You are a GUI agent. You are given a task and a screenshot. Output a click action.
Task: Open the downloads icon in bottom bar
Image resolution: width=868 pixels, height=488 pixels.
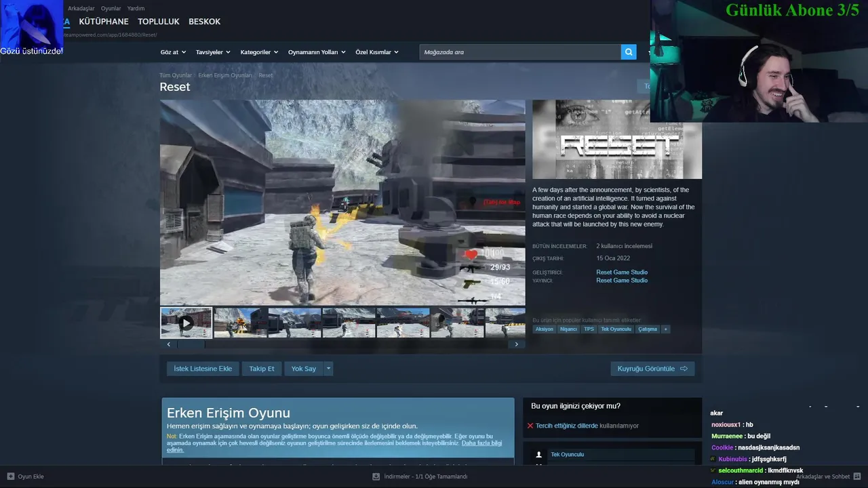click(376, 476)
